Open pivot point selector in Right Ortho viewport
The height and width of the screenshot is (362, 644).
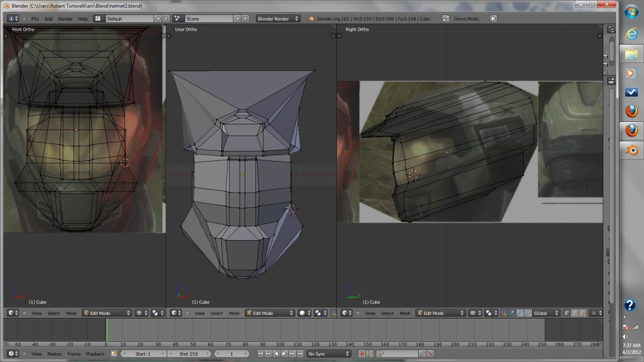pos(491,313)
